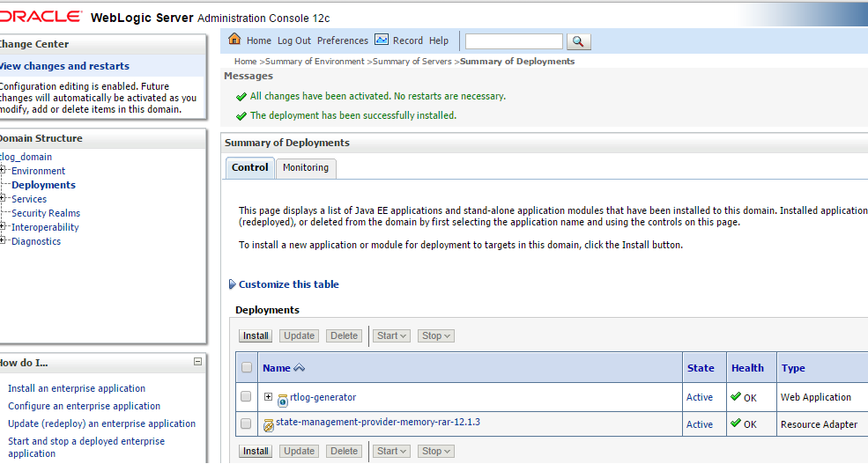This screenshot has height=464, width=868.
Task: Go to Summary of Servers breadcrumb
Action: tap(412, 62)
